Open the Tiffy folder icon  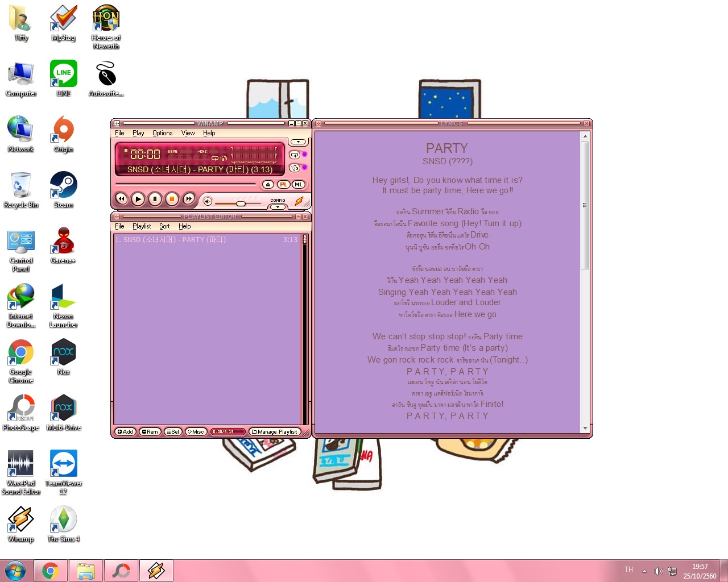pos(21,24)
